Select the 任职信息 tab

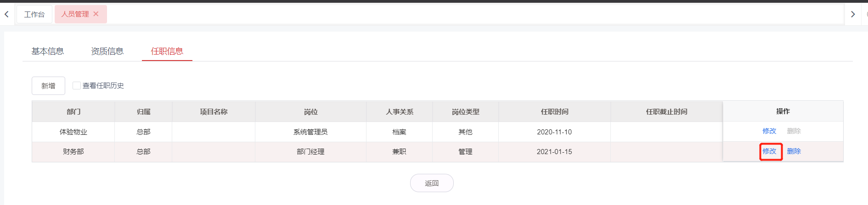(167, 51)
